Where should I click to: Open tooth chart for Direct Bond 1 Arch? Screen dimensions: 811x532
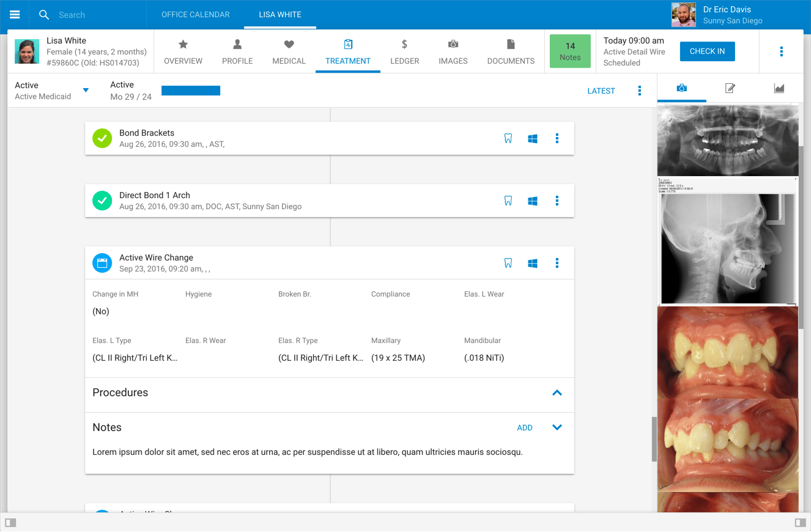(x=508, y=201)
